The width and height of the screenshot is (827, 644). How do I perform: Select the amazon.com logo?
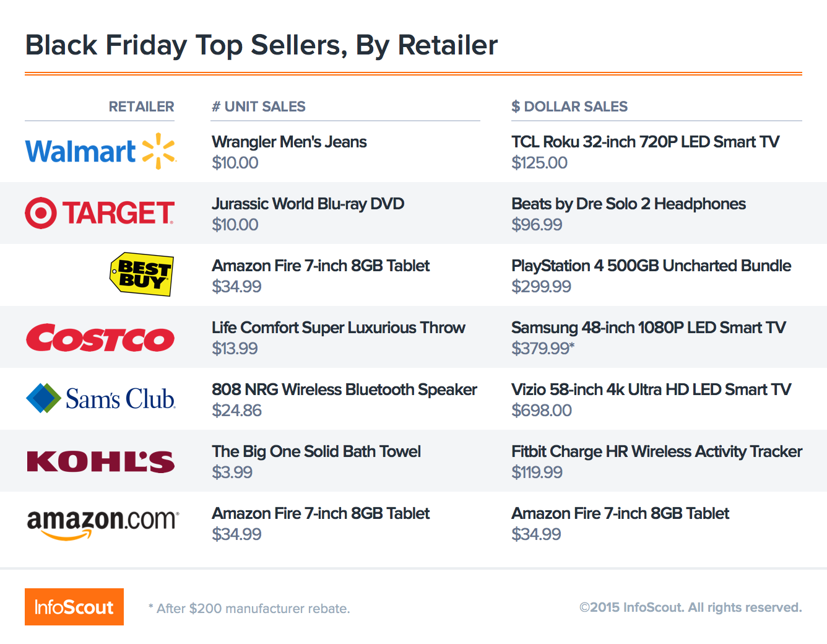103,523
